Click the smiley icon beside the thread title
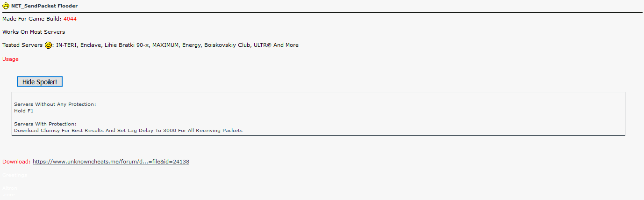Viewport: 644px width, 200px height. pyautogui.click(x=6, y=6)
